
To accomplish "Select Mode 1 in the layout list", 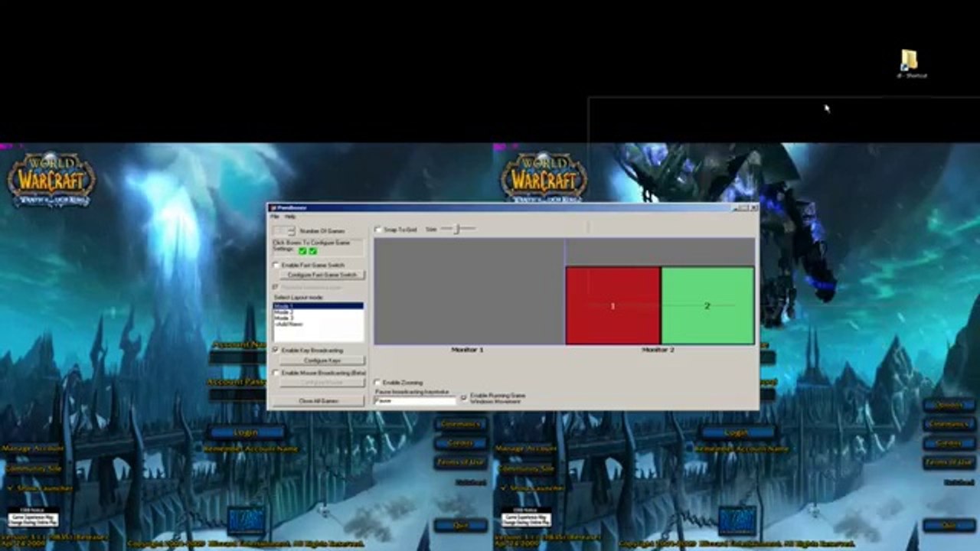I will tap(318, 306).
